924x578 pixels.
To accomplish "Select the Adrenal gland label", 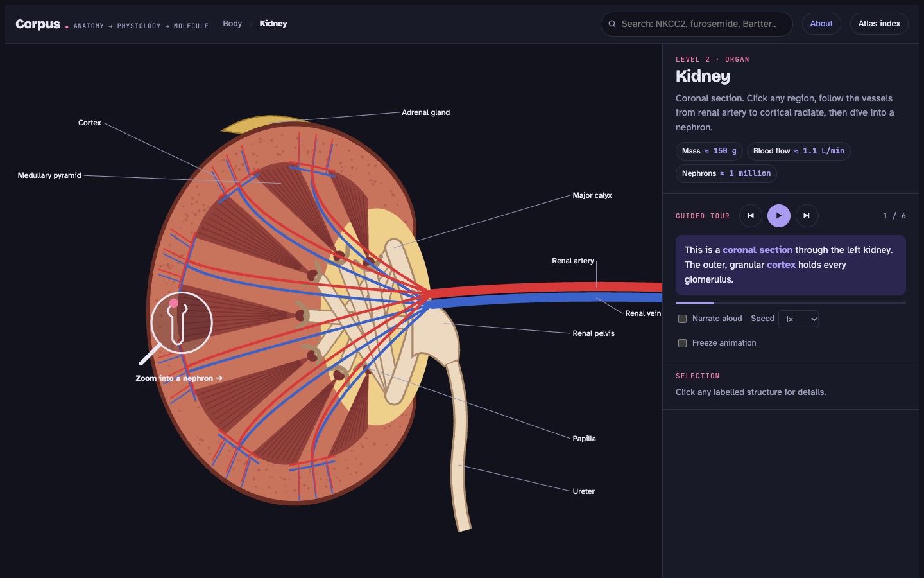I will (425, 112).
